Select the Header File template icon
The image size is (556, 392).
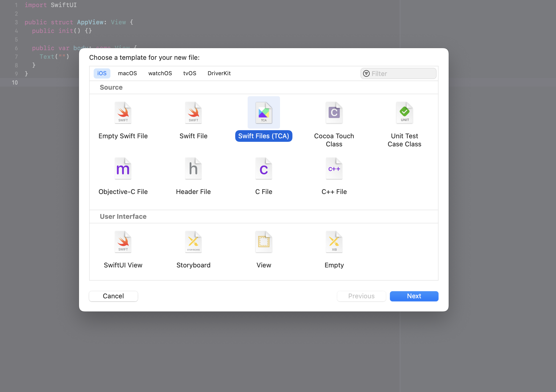click(x=193, y=169)
